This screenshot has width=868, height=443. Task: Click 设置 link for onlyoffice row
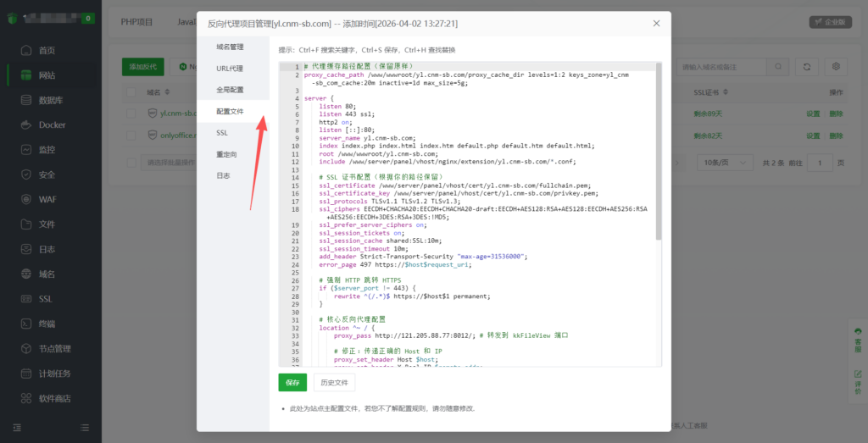(813, 136)
